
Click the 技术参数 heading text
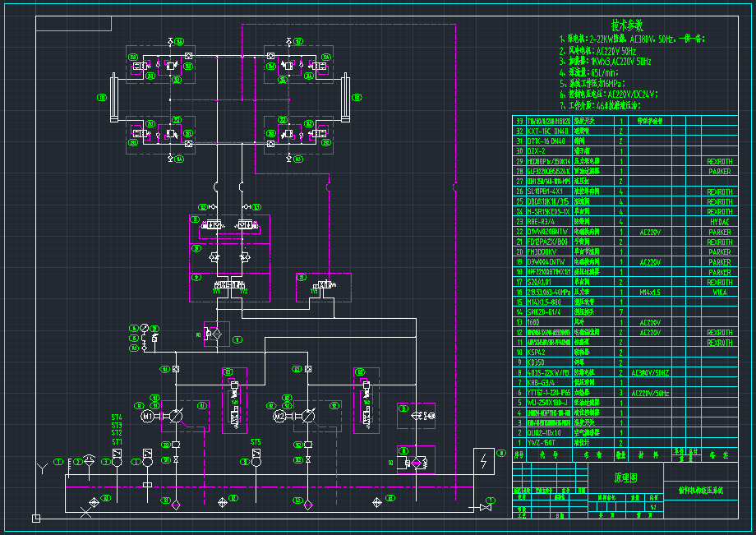click(x=627, y=25)
